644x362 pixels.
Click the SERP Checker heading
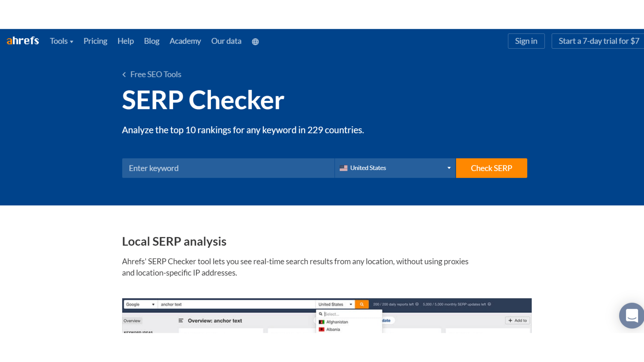coord(203,100)
